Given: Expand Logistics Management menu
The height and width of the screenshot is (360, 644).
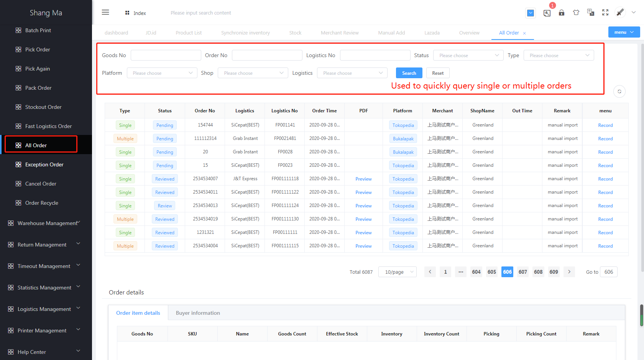Looking at the screenshot, I should click(46, 309).
